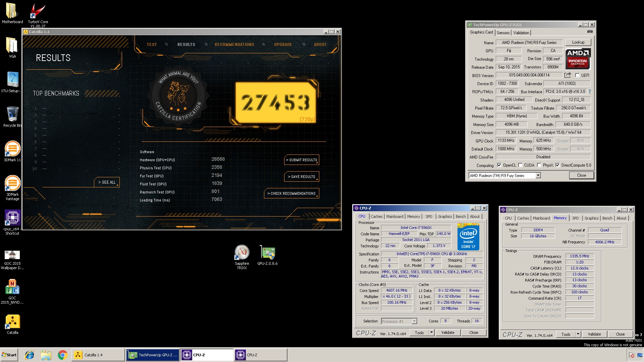Open GOC 2015 Wallpaper file

pos(12,260)
